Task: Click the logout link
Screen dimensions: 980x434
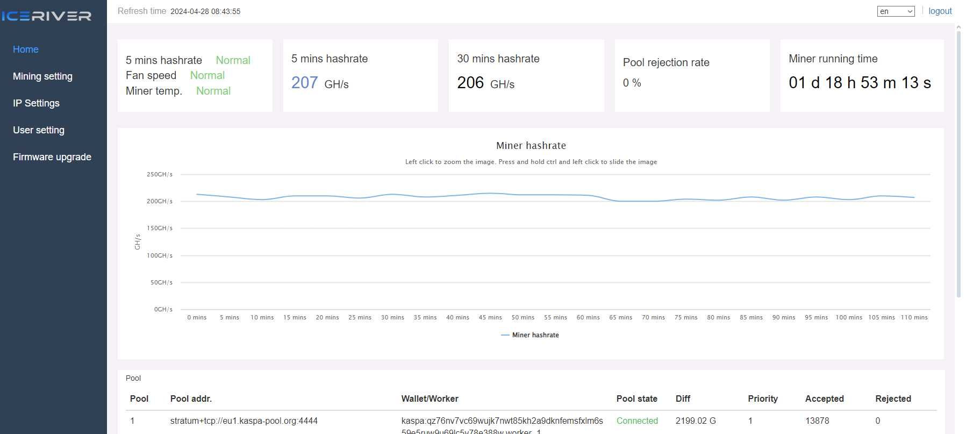Action: pyautogui.click(x=940, y=11)
